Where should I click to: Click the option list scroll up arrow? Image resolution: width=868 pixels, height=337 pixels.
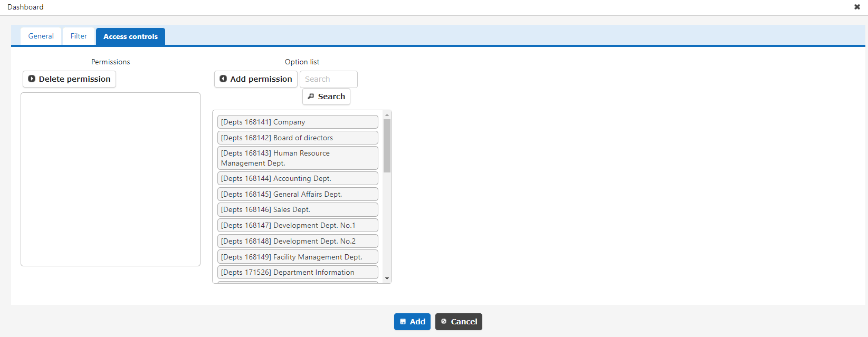click(x=387, y=115)
